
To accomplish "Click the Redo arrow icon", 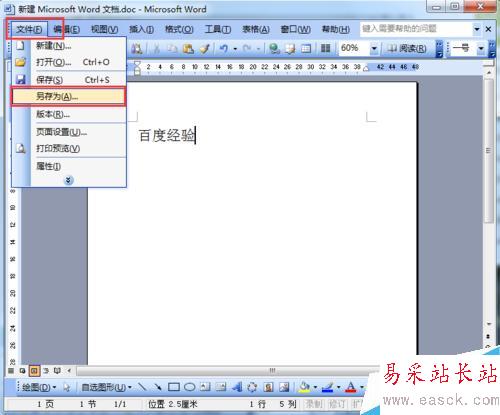I will click(247, 49).
